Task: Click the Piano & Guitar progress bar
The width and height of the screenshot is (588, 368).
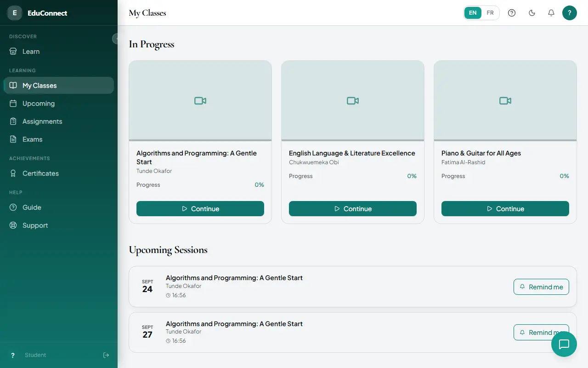Action: click(x=505, y=140)
